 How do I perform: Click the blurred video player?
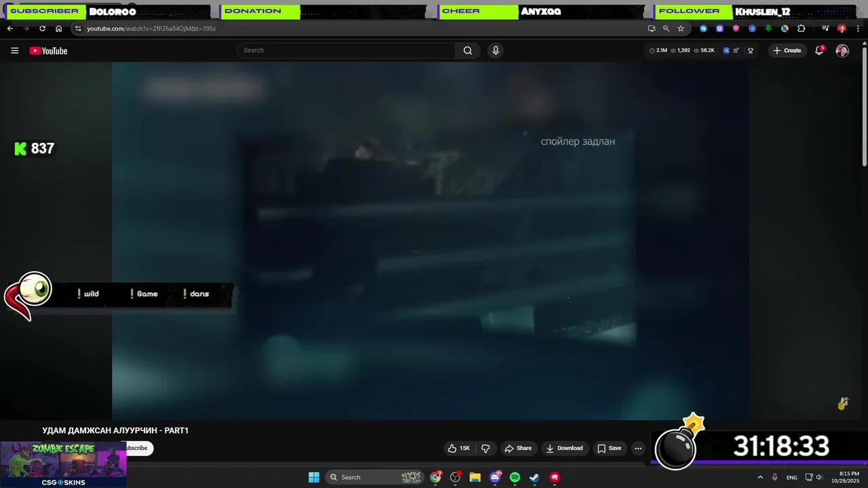pyautogui.click(x=431, y=241)
